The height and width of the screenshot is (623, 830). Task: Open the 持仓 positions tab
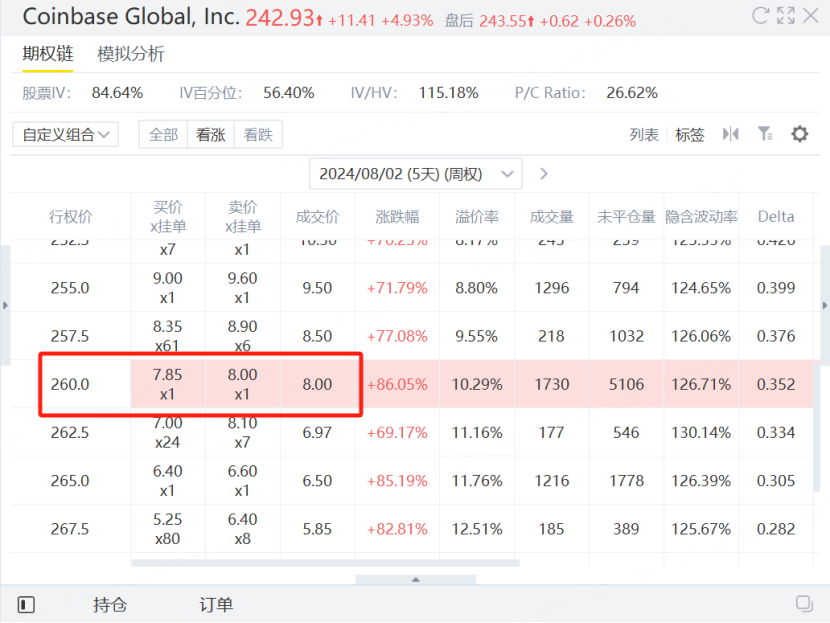point(110,604)
